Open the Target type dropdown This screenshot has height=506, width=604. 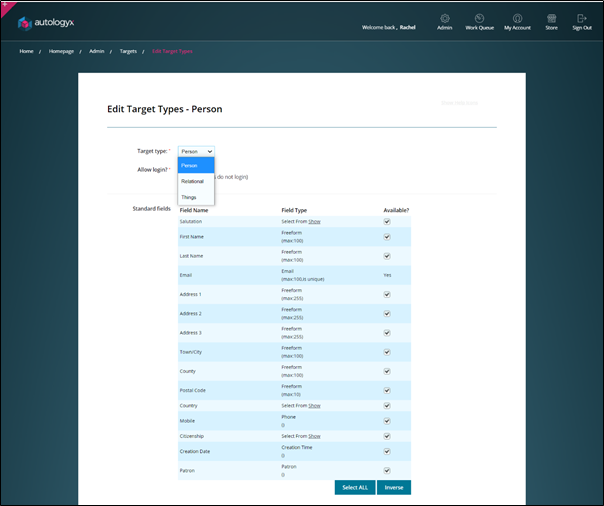(196, 151)
